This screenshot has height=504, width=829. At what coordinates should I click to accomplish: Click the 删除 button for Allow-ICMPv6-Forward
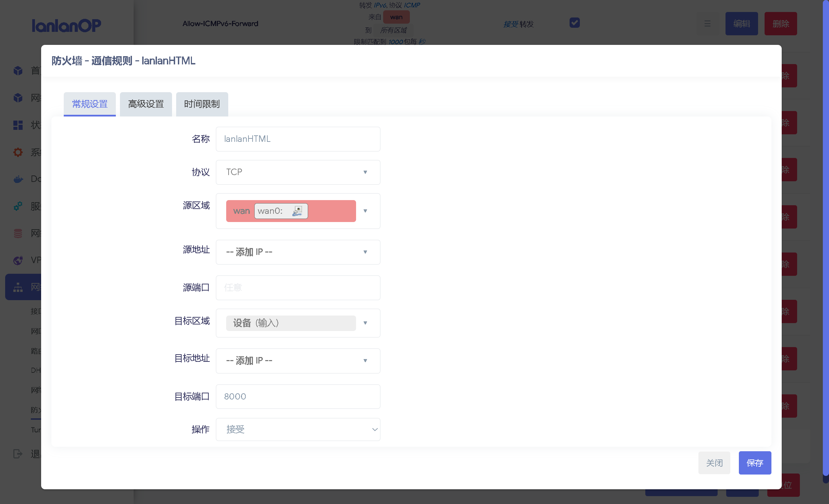tap(781, 24)
